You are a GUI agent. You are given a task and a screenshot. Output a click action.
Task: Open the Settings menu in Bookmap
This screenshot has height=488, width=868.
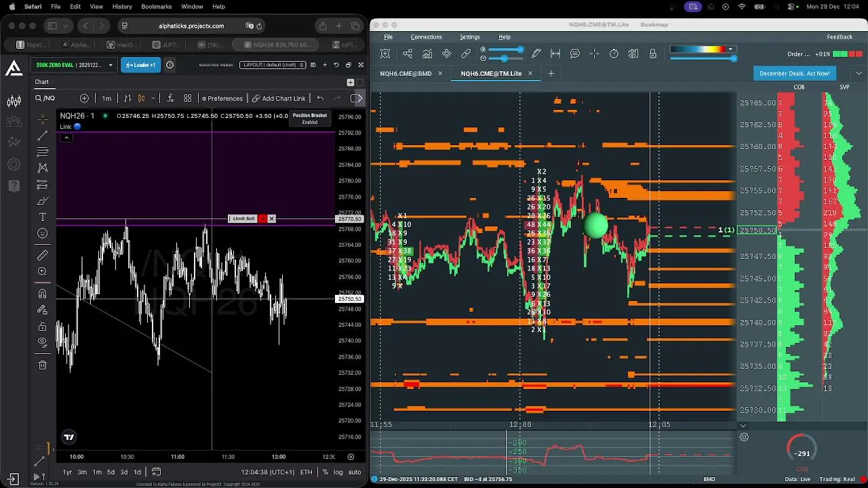pos(469,37)
